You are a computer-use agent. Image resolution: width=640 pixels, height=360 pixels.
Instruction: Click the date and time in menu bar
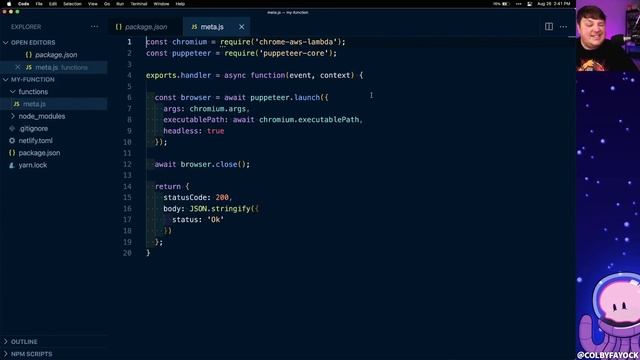point(553,4)
